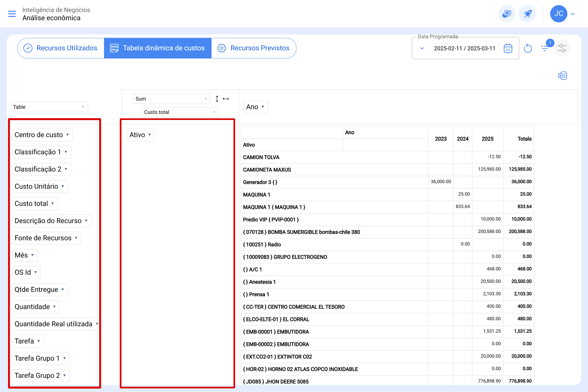588x392 pixels.
Task: Switch to Recursos Previstos tab
Action: click(x=254, y=48)
